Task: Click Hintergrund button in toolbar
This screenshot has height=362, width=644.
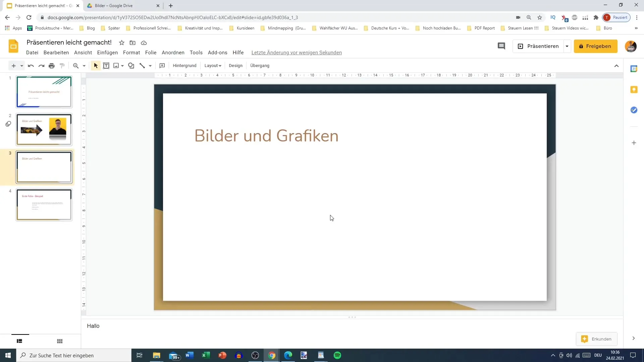Action: (x=184, y=66)
